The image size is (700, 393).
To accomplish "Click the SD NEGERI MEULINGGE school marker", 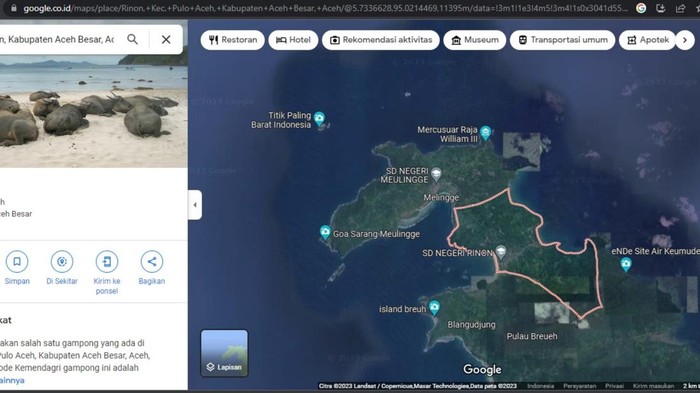I will [437, 173].
